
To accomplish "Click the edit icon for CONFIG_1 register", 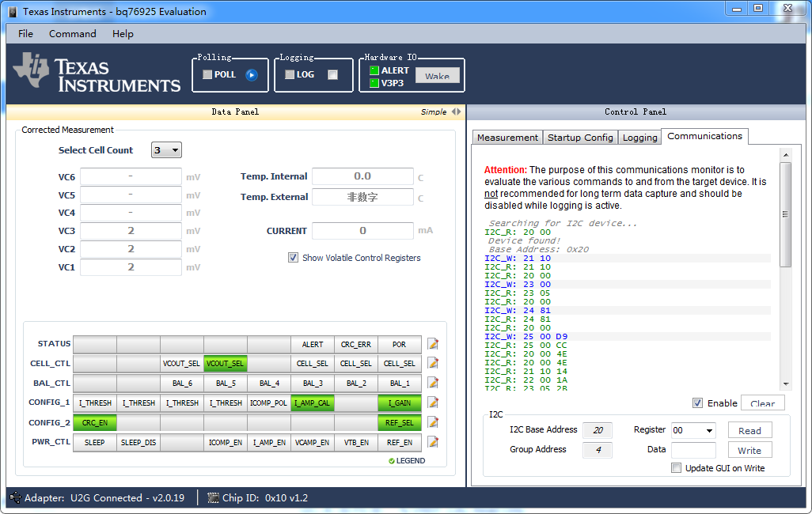I will point(433,403).
